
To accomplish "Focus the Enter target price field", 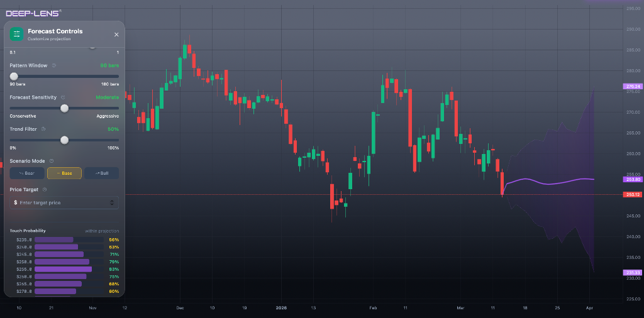I will coord(65,203).
